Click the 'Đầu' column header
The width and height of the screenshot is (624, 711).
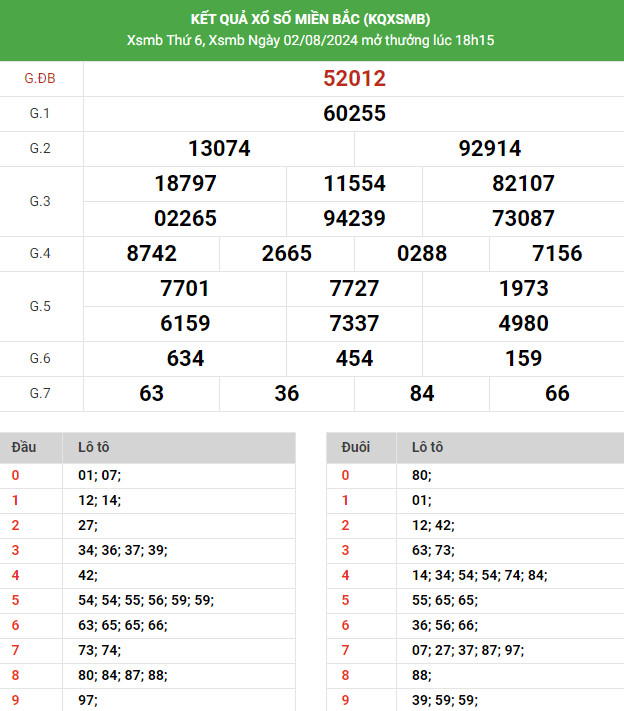coord(24,447)
